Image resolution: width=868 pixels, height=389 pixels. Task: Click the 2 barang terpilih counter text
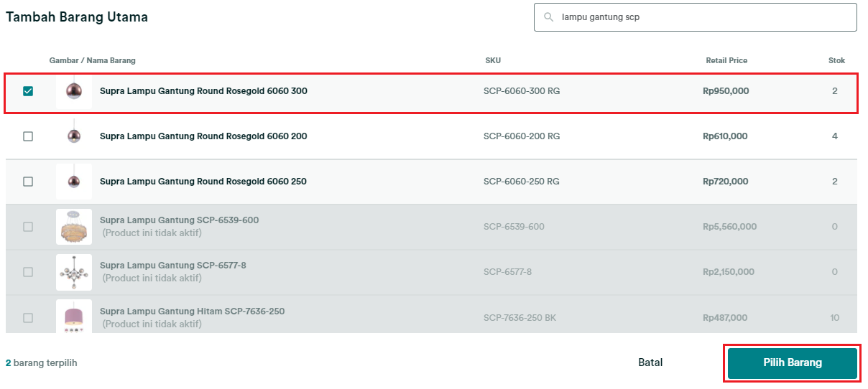[41, 363]
